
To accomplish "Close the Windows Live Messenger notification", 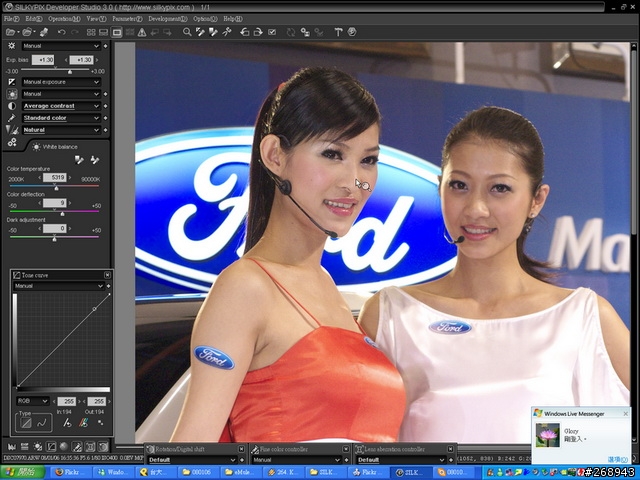I will 626,414.
